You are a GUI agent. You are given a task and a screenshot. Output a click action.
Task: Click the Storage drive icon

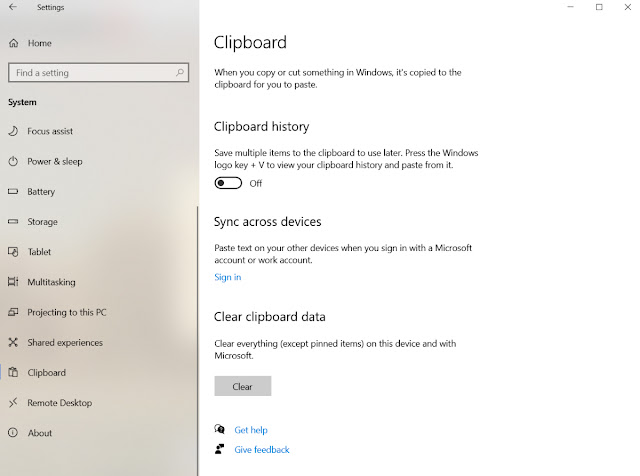point(13,221)
